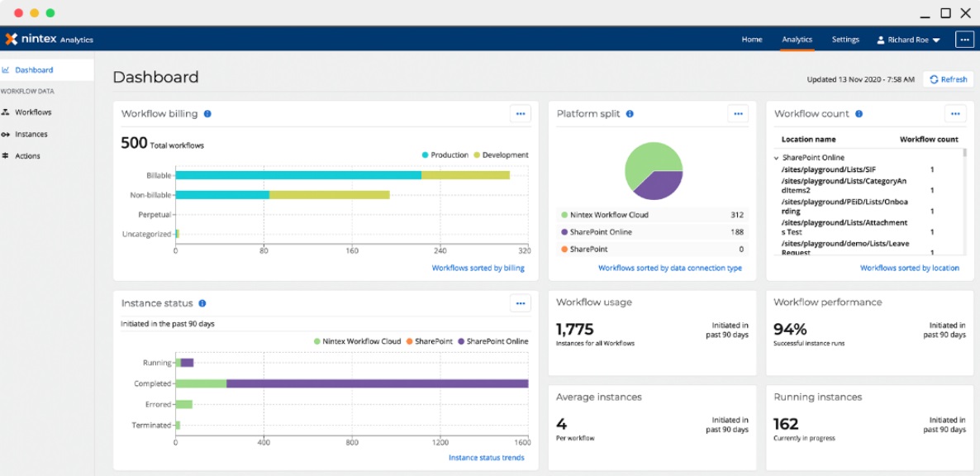
Task: Click the Actions icon in sidebar
Action: [x=6, y=155]
